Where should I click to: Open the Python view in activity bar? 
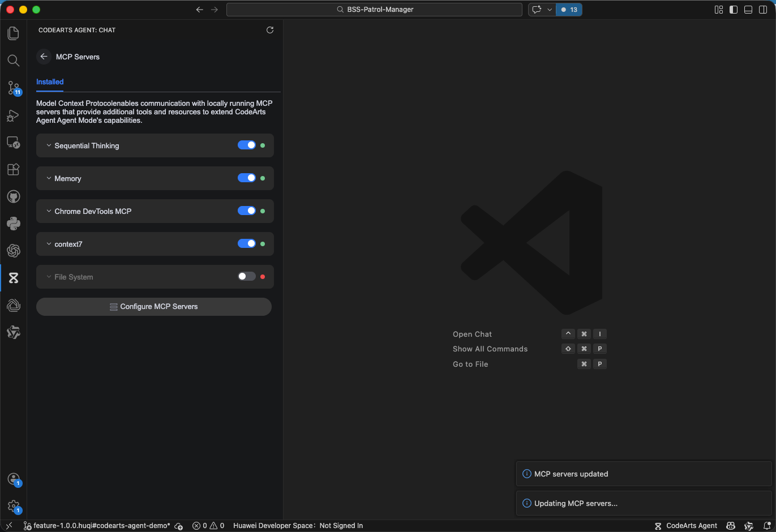14,224
